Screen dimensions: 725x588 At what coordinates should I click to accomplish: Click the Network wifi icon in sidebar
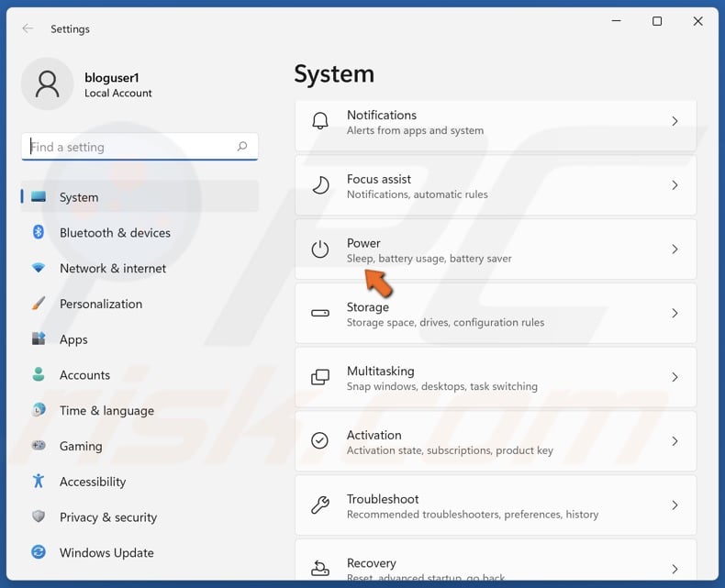39,268
